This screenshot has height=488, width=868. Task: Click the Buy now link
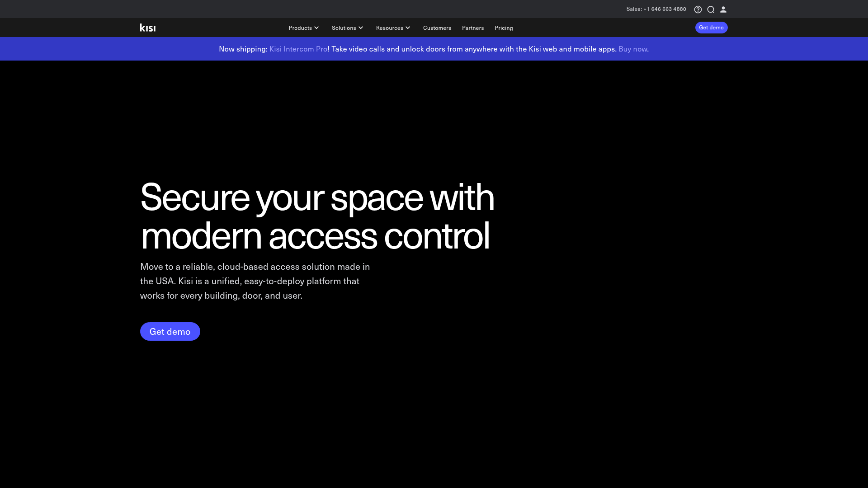[x=632, y=48]
